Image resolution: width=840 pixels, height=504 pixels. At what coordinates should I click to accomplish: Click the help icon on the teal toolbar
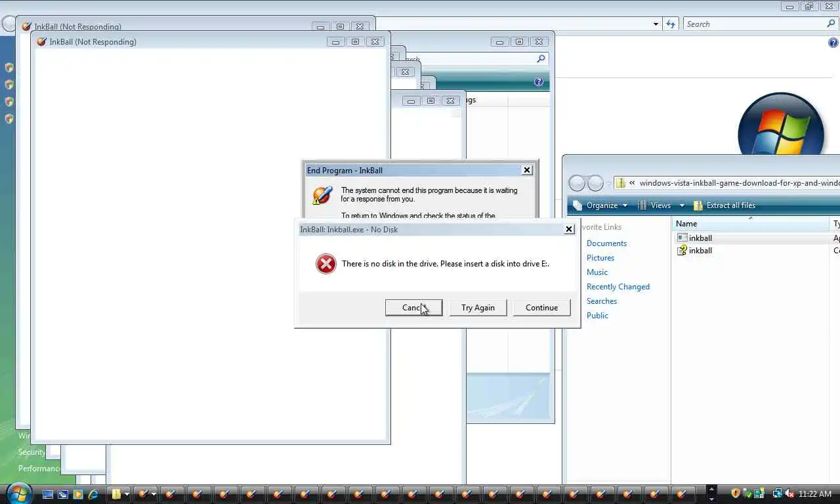pyautogui.click(x=539, y=82)
